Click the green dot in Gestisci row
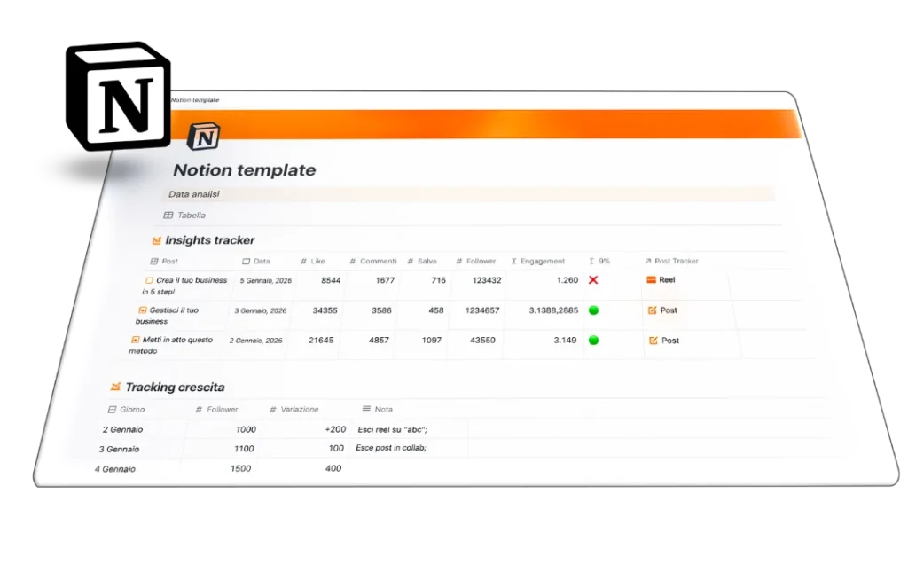The width and height of the screenshot is (908, 588). [x=593, y=310]
